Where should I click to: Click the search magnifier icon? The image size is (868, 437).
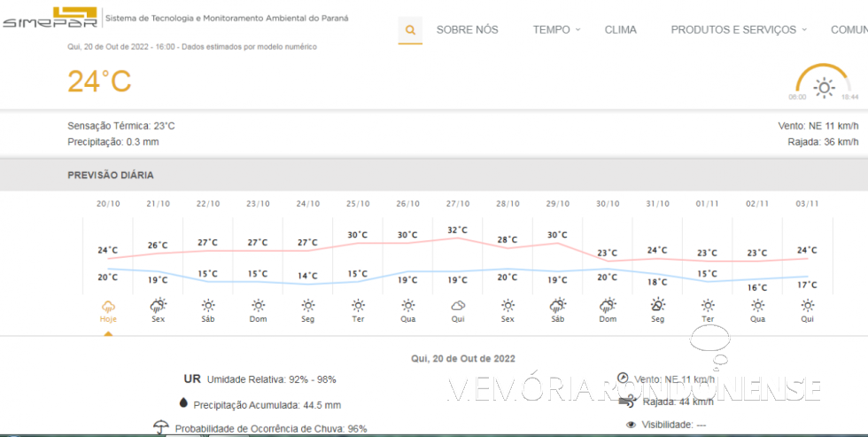410,30
